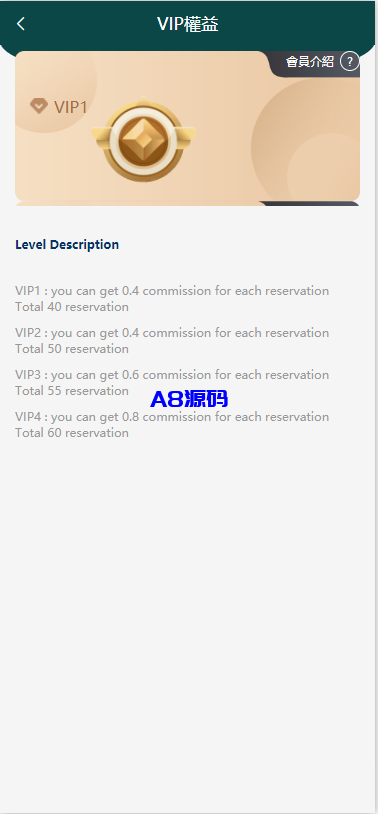
Task: Go back using the header arrow
Action: (x=21, y=24)
